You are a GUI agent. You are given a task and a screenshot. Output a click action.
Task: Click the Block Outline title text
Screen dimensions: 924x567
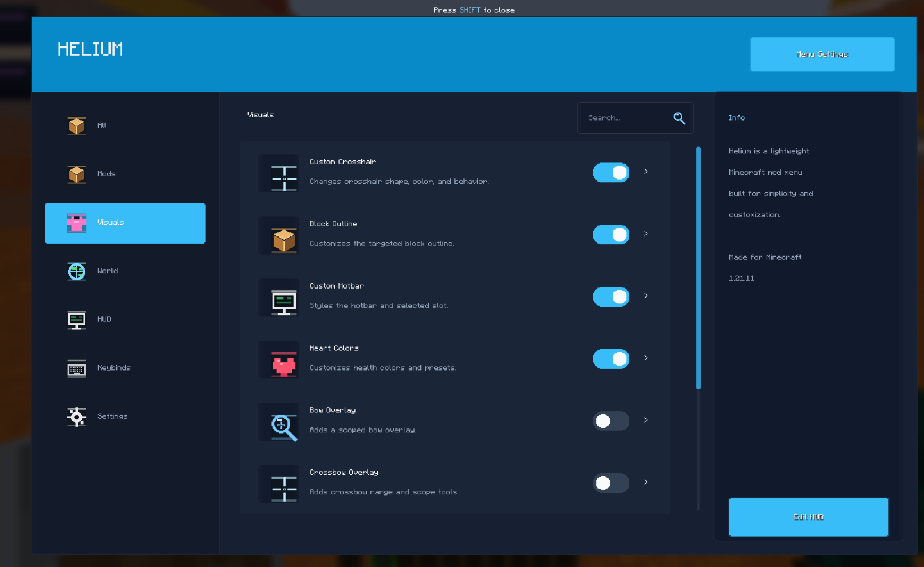(x=333, y=224)
